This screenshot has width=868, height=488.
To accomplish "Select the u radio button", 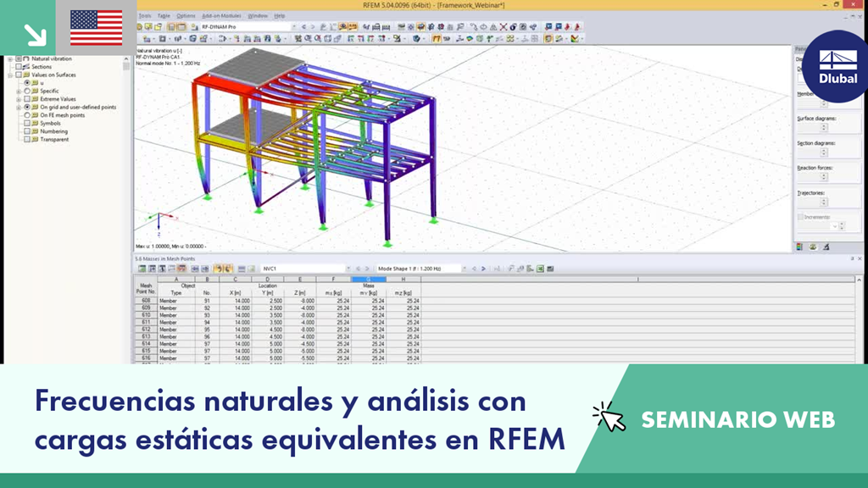I will pyautogui.click(x=26, y=83).
